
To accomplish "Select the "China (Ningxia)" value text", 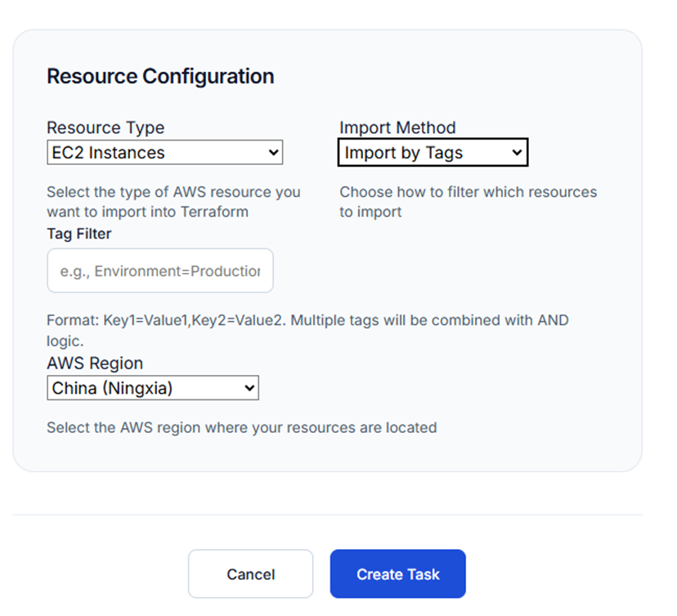I will [x=113, y=388].
